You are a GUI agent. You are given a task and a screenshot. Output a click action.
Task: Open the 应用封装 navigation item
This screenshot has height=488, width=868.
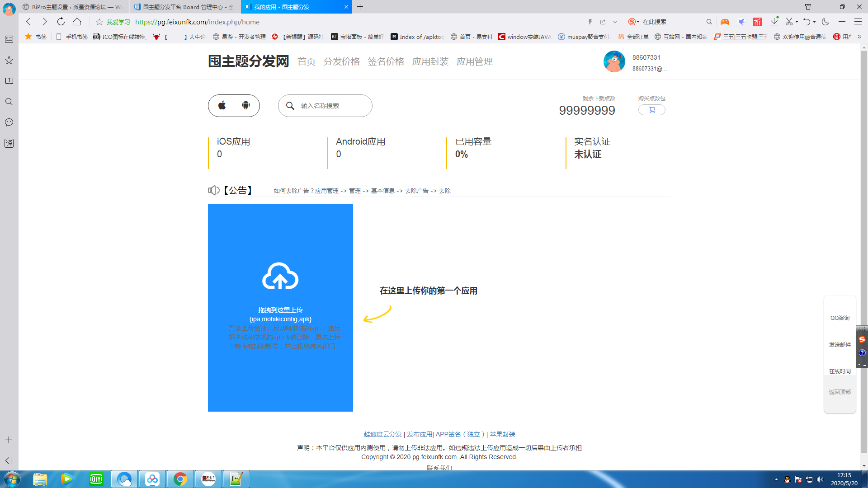pos(430,61)
